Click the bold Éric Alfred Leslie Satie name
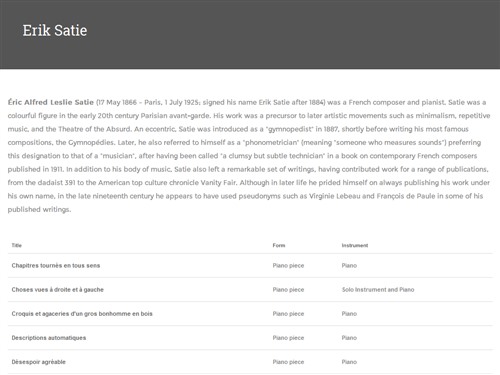The height and width of the screenshot is (375, 500). click(x=51, y=102)
